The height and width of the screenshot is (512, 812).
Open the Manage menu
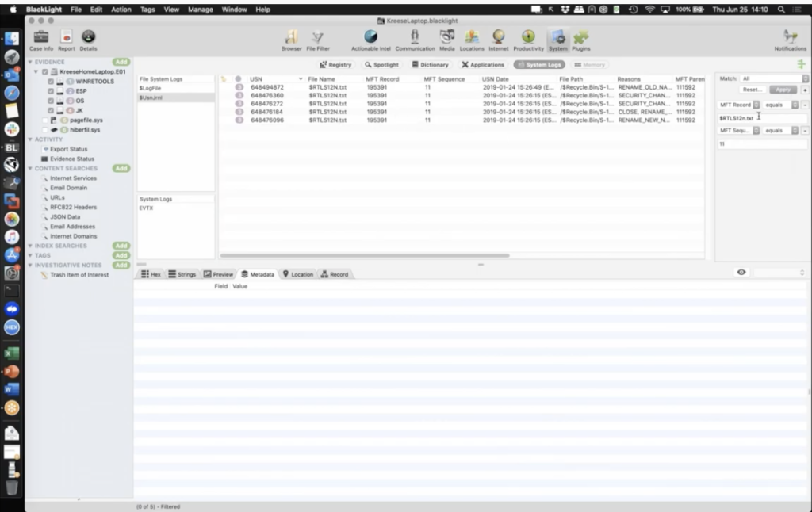tap(201, 10)
